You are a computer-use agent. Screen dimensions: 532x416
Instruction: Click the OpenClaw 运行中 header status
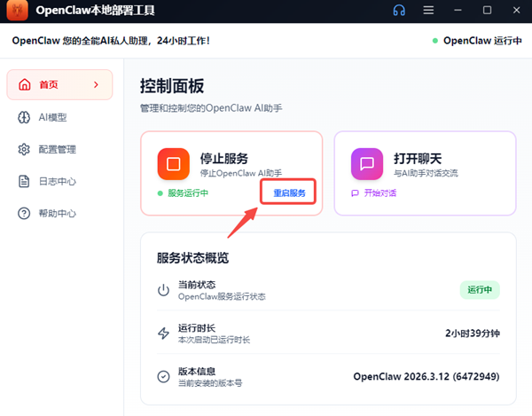coord(482,41)
